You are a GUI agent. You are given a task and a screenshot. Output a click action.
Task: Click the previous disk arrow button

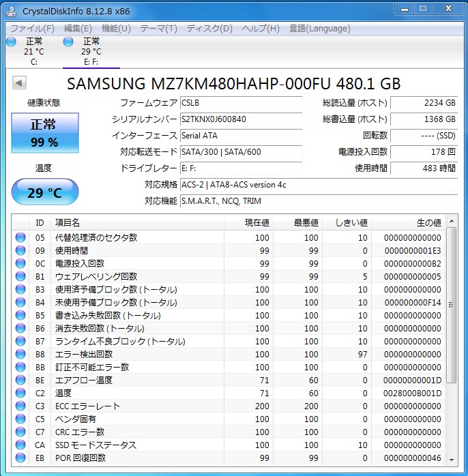tap(19, 83)
